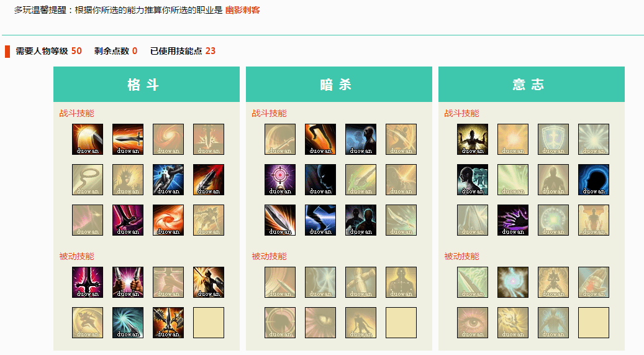Click the empty passive slot in 格斗 tree
The image size is (644, 355).
tap(209, 323)
